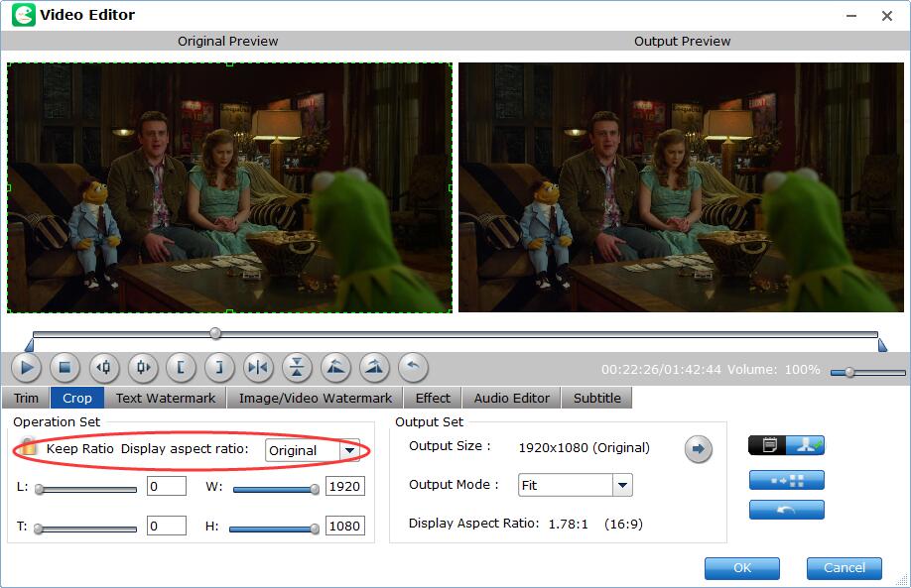The image size is (911, 588).
Task: Grab the top-center crop handle
Action: coord(229,63)
